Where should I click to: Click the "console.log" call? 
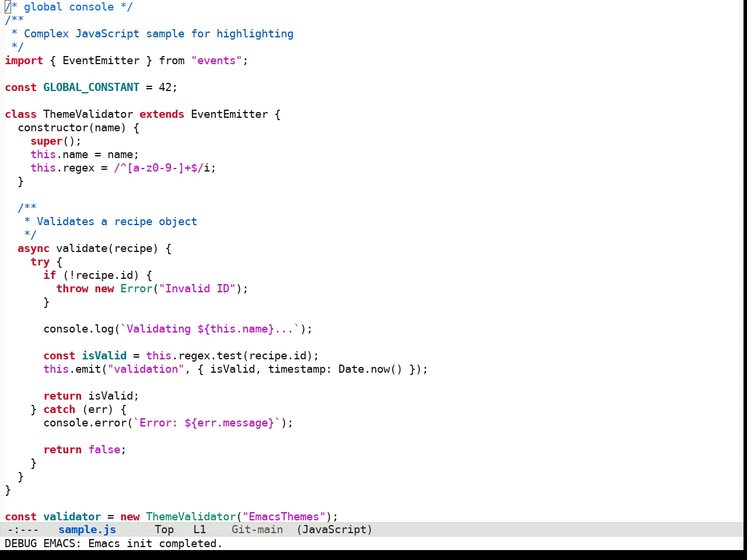coord(78,329)
